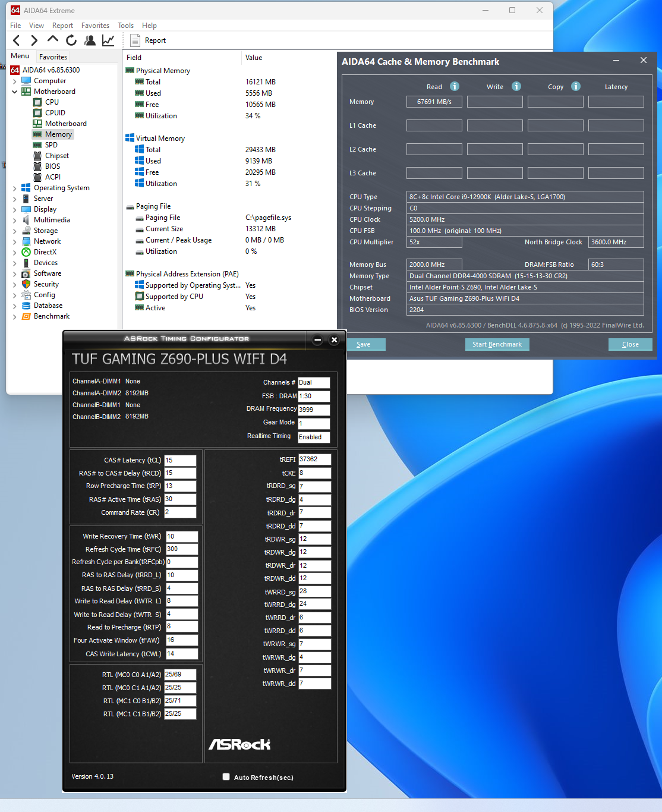This screenshot has height=812, width=662.
Task: Select the Chipset tree item
Action: tap(57, 156)
